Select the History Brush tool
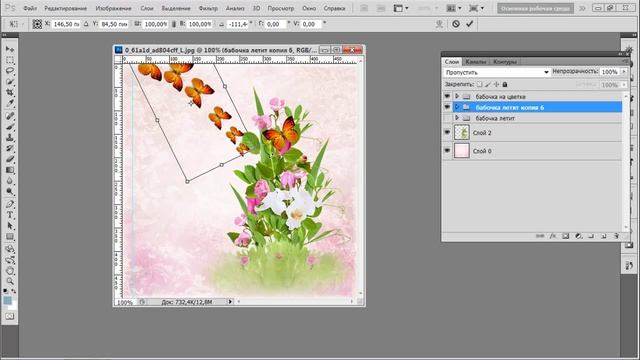640x360 pixels. [x=10, y=149]
